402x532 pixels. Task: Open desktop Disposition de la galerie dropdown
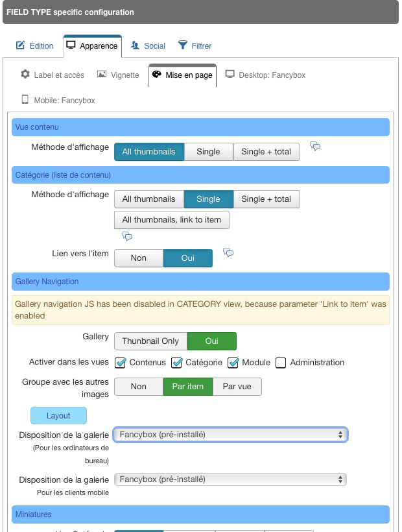(230, 435)
